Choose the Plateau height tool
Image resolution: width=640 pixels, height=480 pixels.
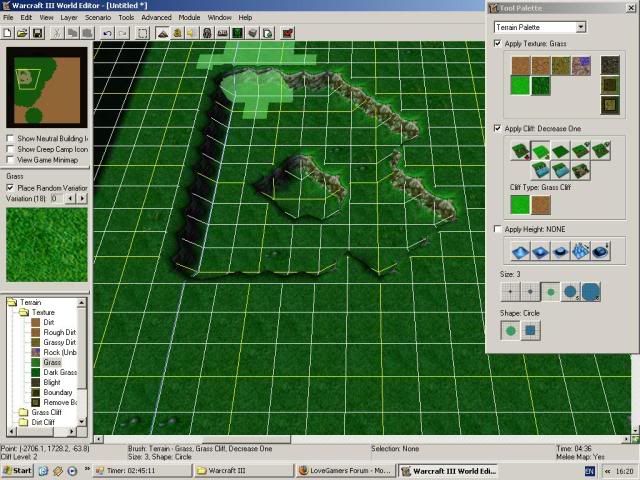click(560, 251)
